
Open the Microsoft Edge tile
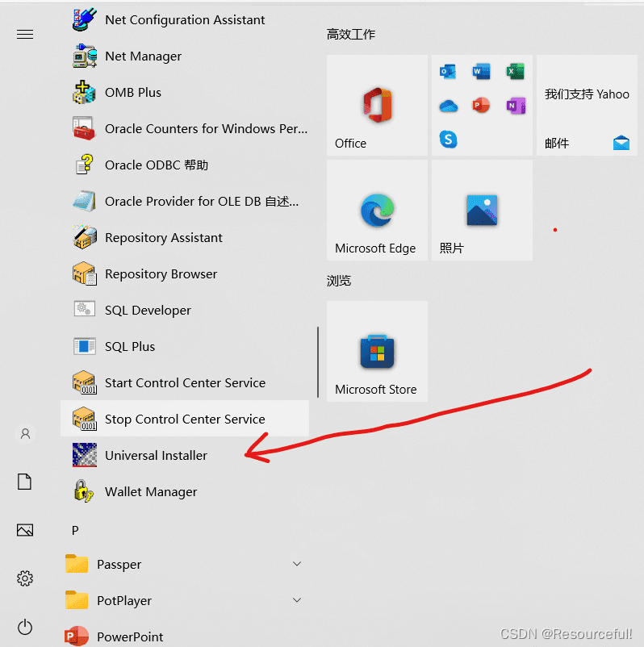377,211
